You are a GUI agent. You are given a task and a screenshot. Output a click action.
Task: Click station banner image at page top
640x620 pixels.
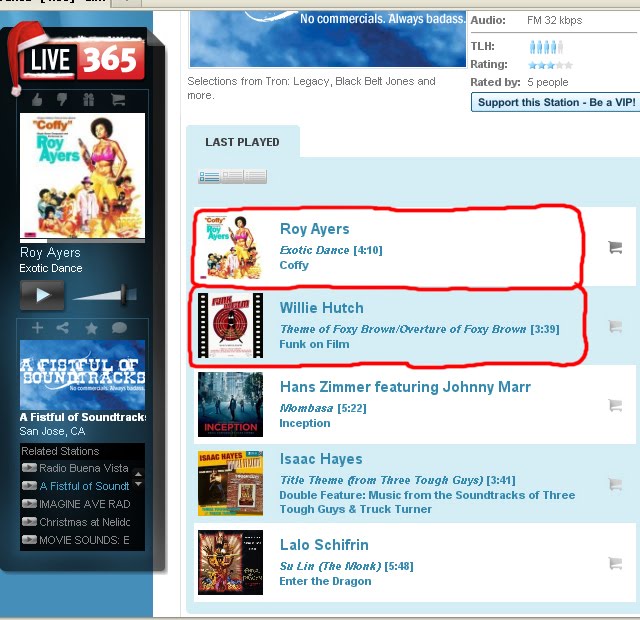pos(328,39)
